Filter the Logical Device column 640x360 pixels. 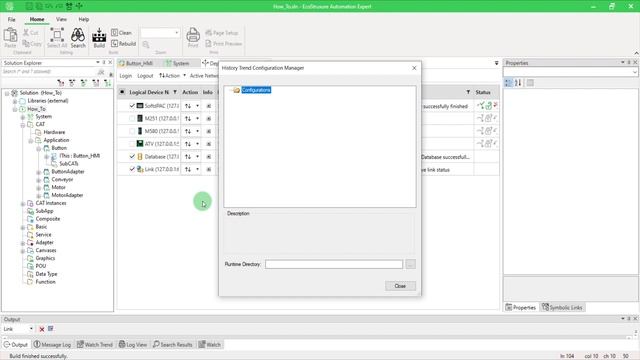click(175, 92)
